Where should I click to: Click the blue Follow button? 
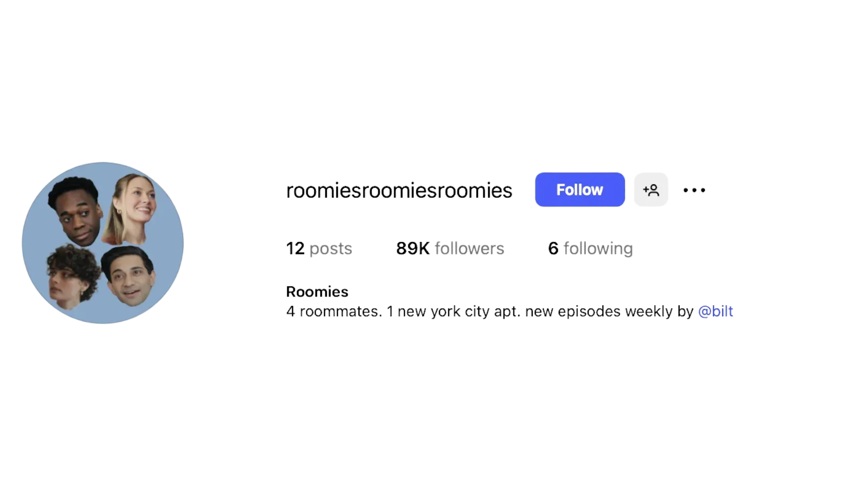coord(580,190)
